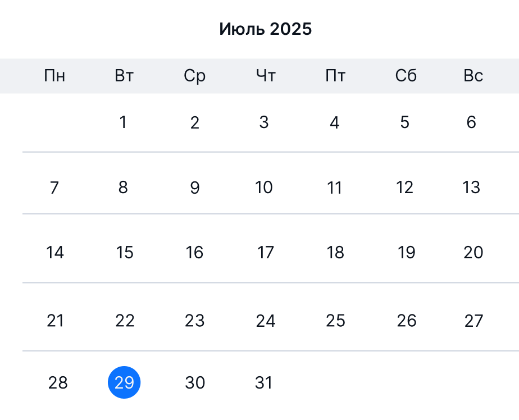Select July 29, highlighted in blue
Viewport: 519px width, 420px height.
pyautogui.click(x=124, y=382)
